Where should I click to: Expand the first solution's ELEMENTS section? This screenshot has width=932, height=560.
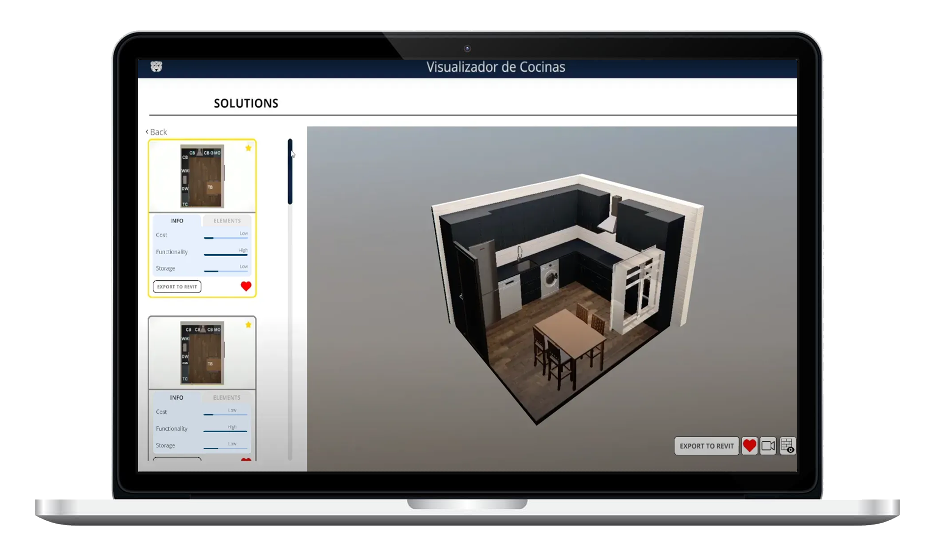[227, 220]
